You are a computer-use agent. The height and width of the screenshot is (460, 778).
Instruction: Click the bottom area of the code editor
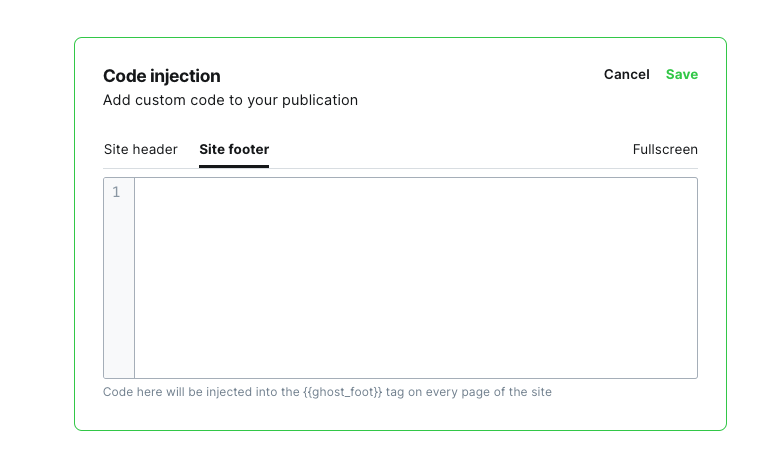(416, 365)
